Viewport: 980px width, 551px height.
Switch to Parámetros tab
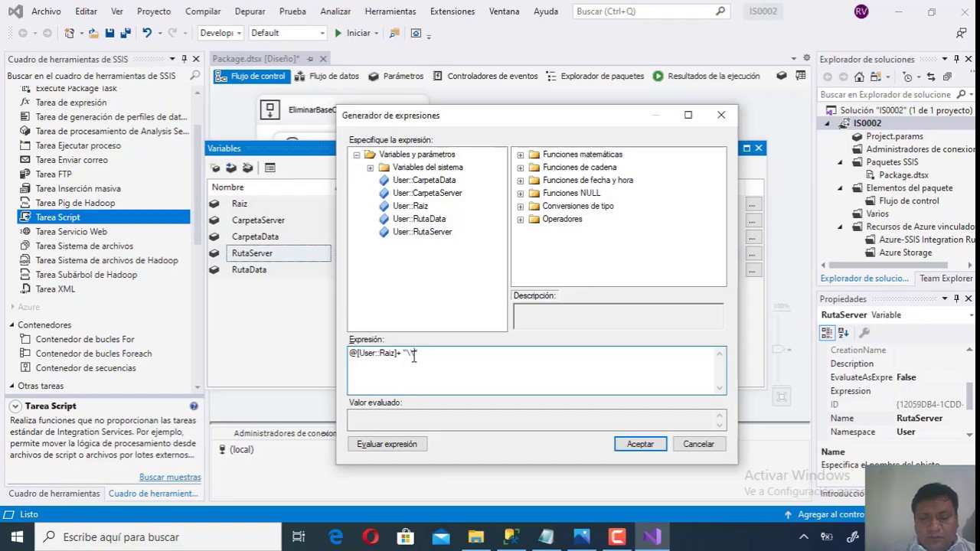point(396,77)
